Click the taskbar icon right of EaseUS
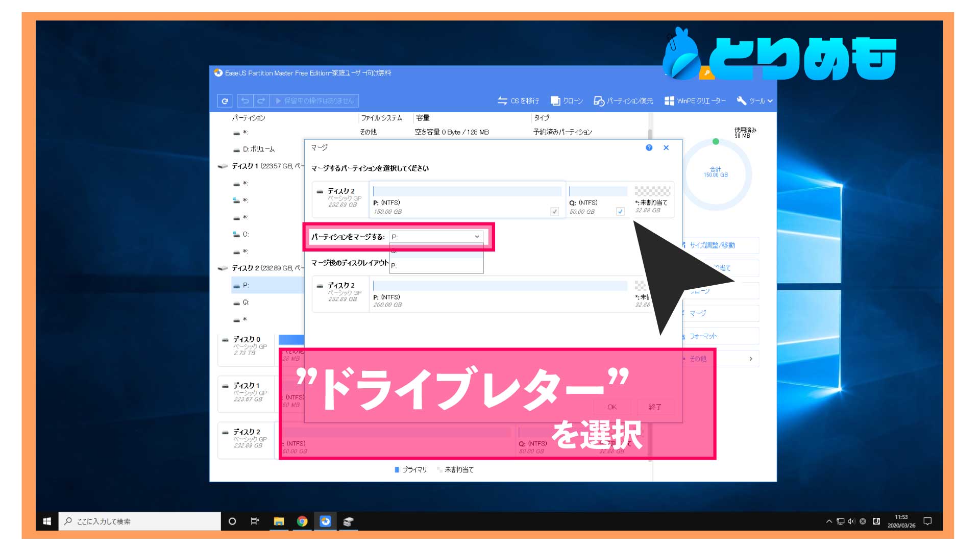980x551 pixels. coord(349,521)
